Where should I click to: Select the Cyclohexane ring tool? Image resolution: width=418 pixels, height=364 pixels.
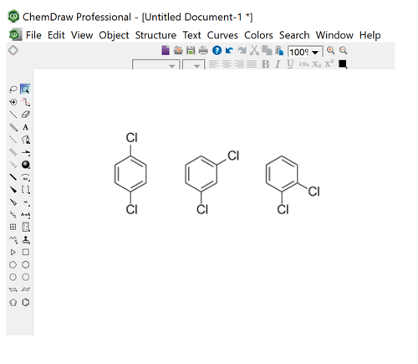26,265
